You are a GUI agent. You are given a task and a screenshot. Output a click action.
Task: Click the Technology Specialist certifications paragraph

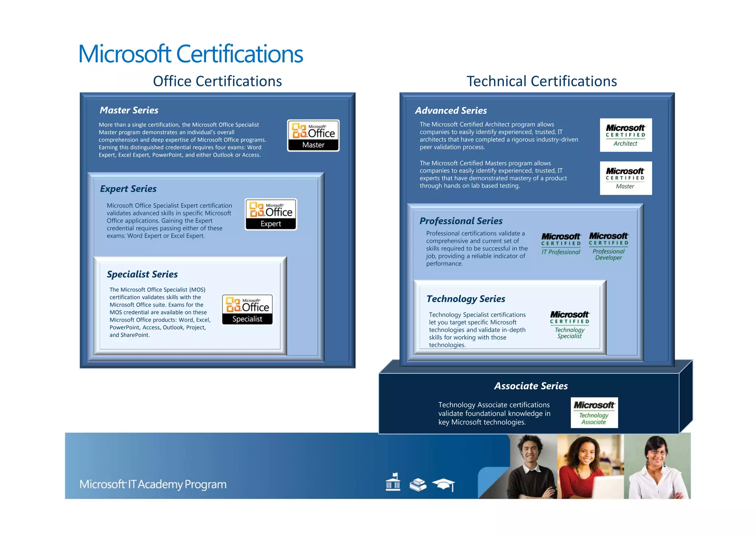(477, 330)
